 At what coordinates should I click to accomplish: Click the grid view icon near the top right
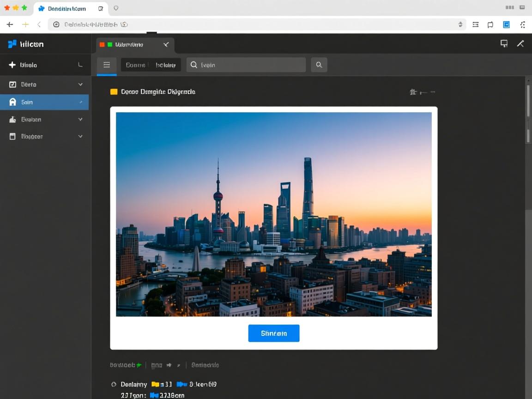[414, 91]
